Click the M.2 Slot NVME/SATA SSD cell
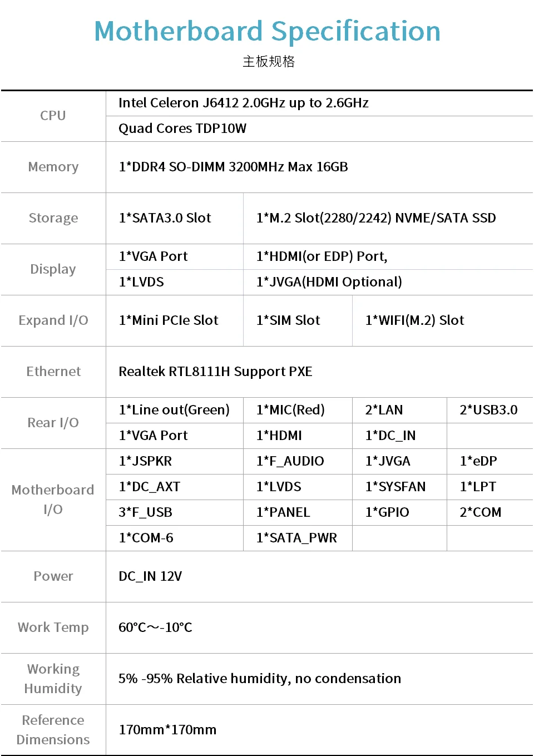Image resolution: width=534 pixels, height=756 pixels. (376, 218)
